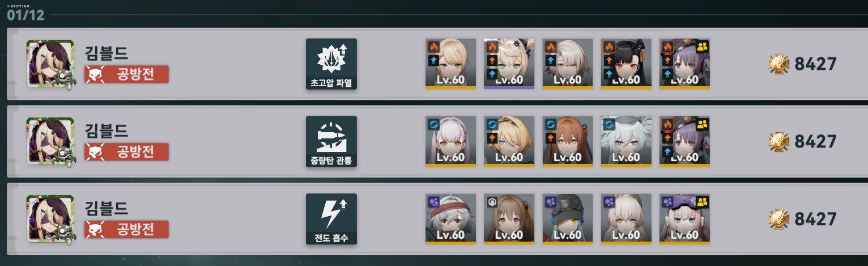Viewport: 868px width, 266px height.
Task: Click the red 공방전 tag in third row
Action: 127,230
